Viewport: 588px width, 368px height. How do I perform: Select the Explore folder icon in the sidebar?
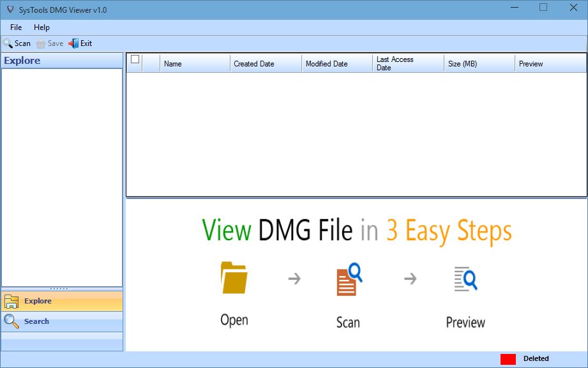(11, 300)
